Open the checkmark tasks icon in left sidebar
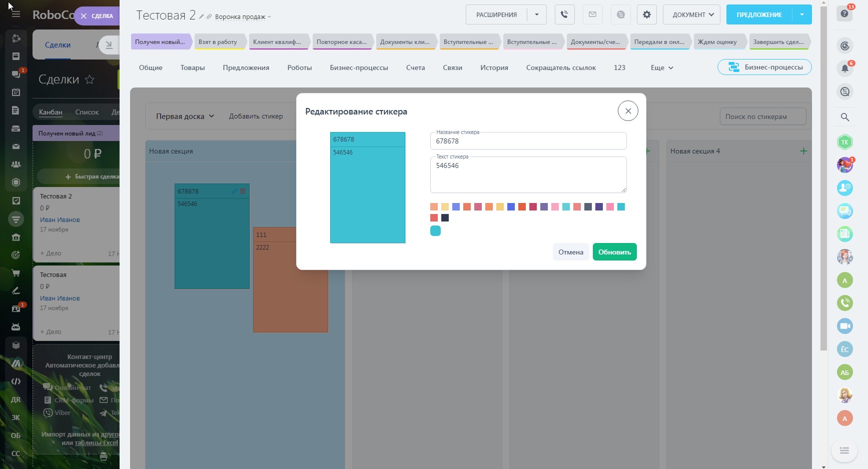This screenshot has height=469, width=868. pos(16,200)
